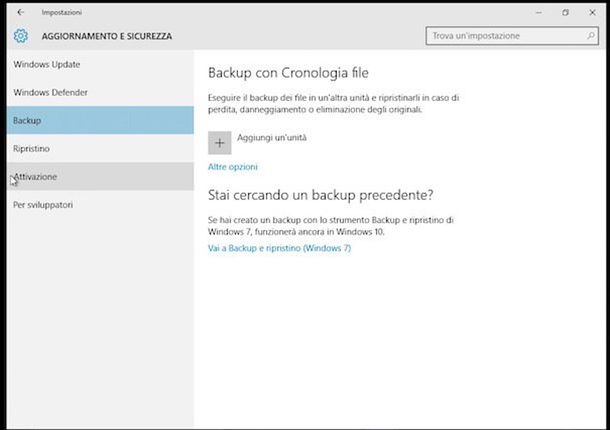Screen dimensions: 610x430
Task: Open 'Vai a Backup e ripristino (Windows 7)' link
Action: pyautogui.click(x=279, y=248)
